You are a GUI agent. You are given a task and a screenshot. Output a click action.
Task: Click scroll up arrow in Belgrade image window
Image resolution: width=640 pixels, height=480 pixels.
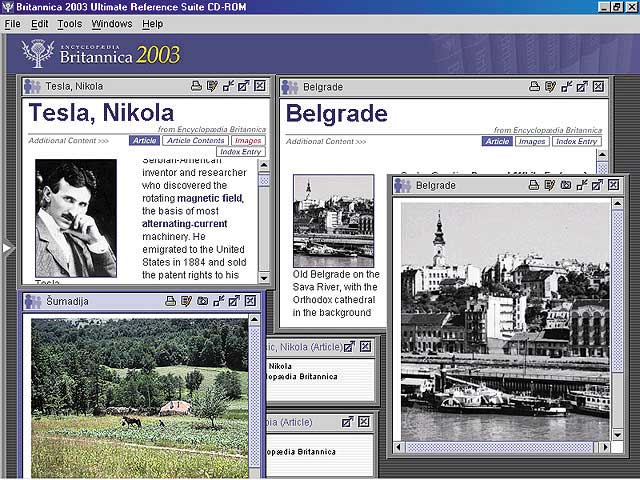[618, 203]
